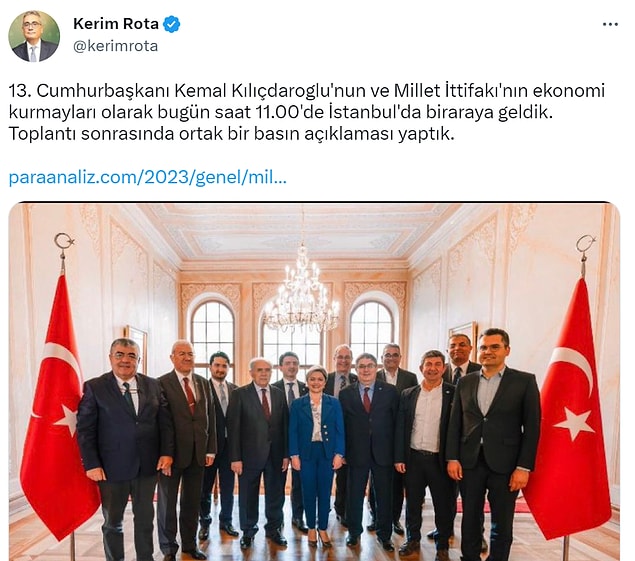Click the far-right man in open-collar shirt
This screenshot has height=561, width=635.
click(493, 444)
